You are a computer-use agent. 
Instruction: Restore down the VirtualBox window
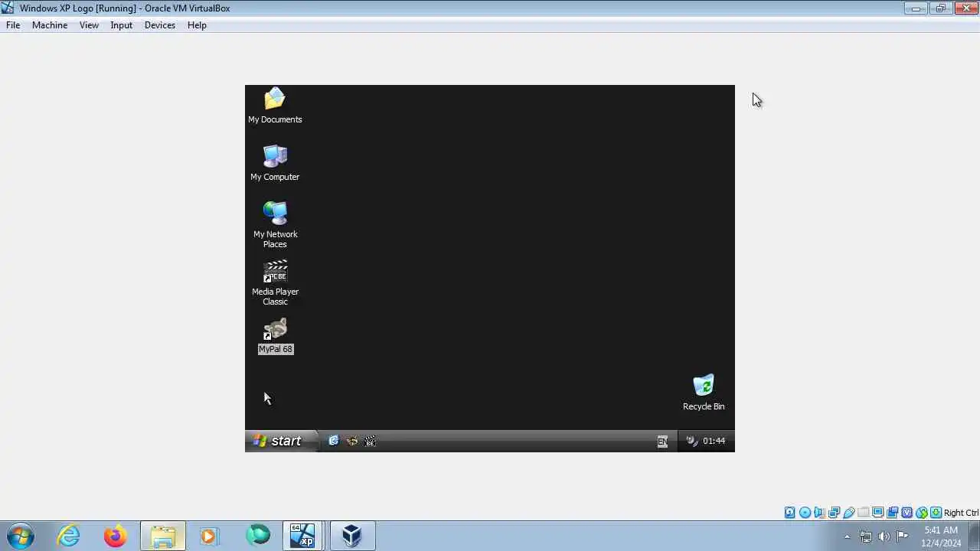939,8
